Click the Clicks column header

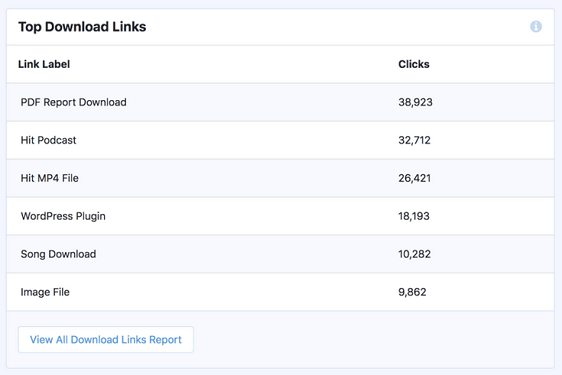(x=414, y=64)
